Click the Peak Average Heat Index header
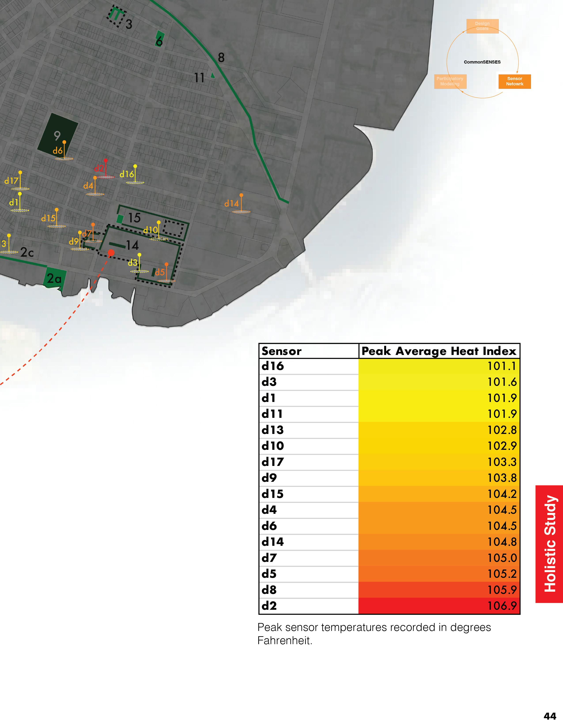Image resolution: width=563 pixels, height=728 pixels. tap(439, 351)
